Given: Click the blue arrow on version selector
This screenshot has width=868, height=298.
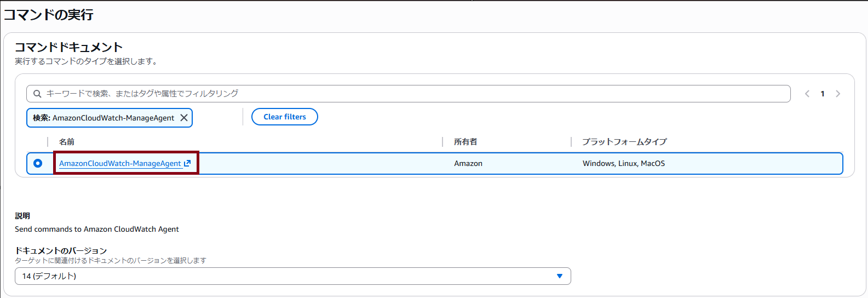Looking at the screenshot, I should [x=559, y=276].
